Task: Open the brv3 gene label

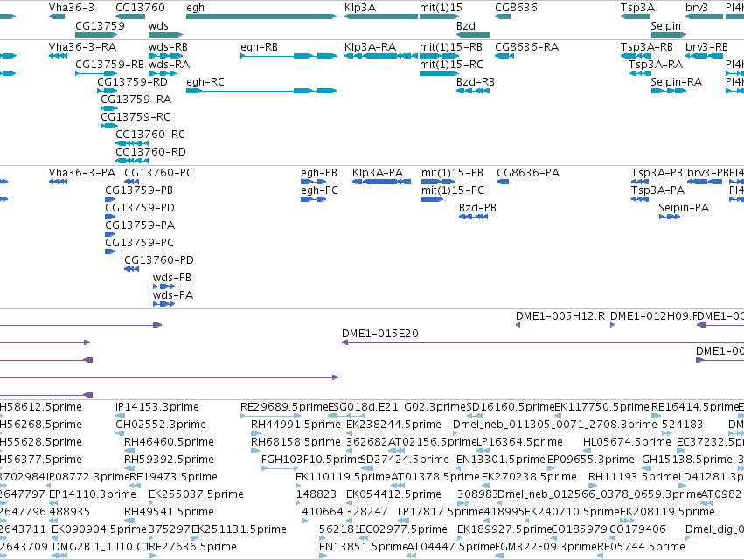Action: 697,8
